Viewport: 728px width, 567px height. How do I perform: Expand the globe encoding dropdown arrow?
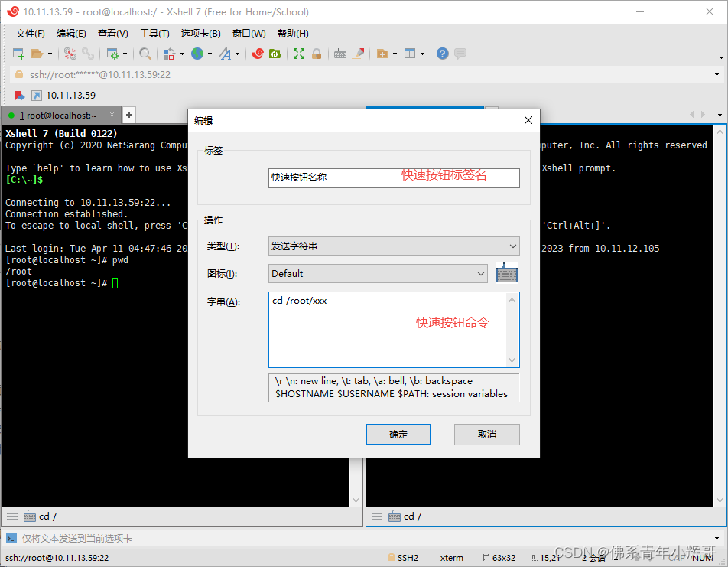(210, 54)
